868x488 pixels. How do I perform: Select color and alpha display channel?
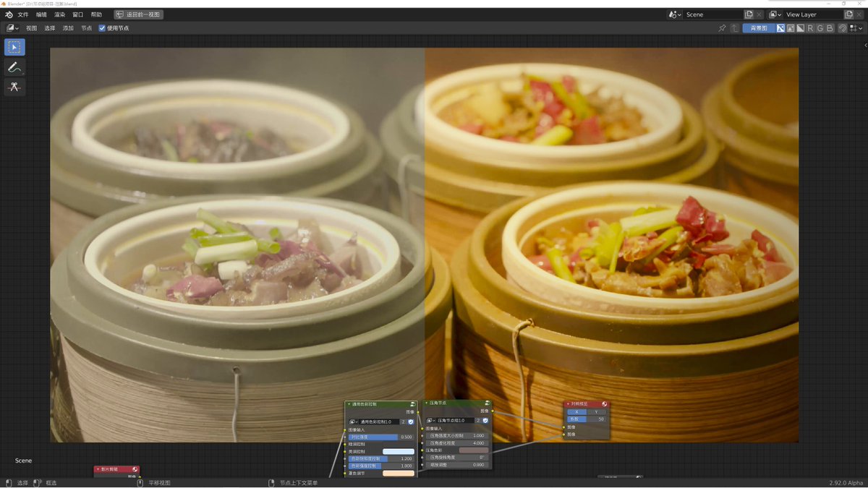point(781,28)
